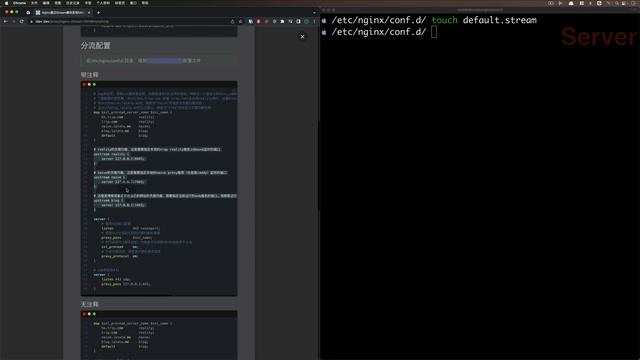Open the 历史记录 menu in menu bar
Viewport: 640px width, 360px height.
[73, 3]
